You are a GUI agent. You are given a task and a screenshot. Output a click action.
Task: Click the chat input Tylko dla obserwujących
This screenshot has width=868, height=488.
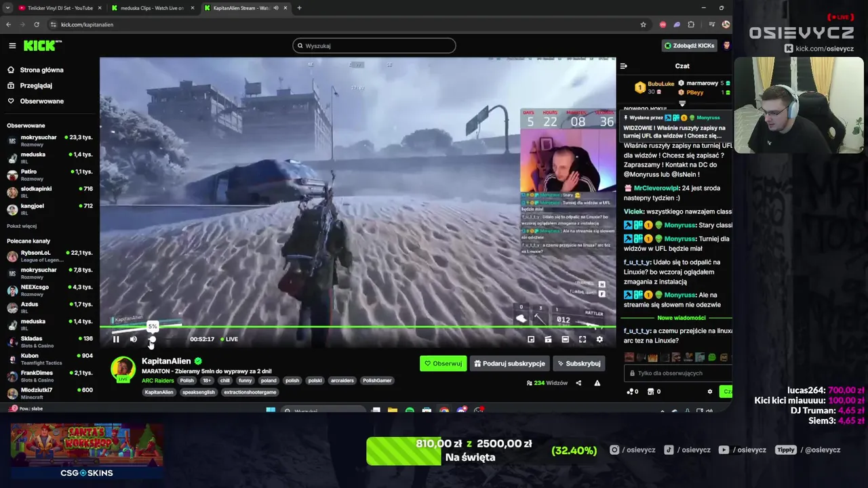tap(678, 373)
